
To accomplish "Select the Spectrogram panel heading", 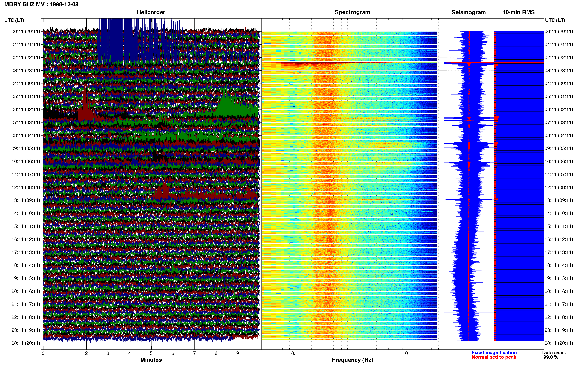I will (352, 12).
